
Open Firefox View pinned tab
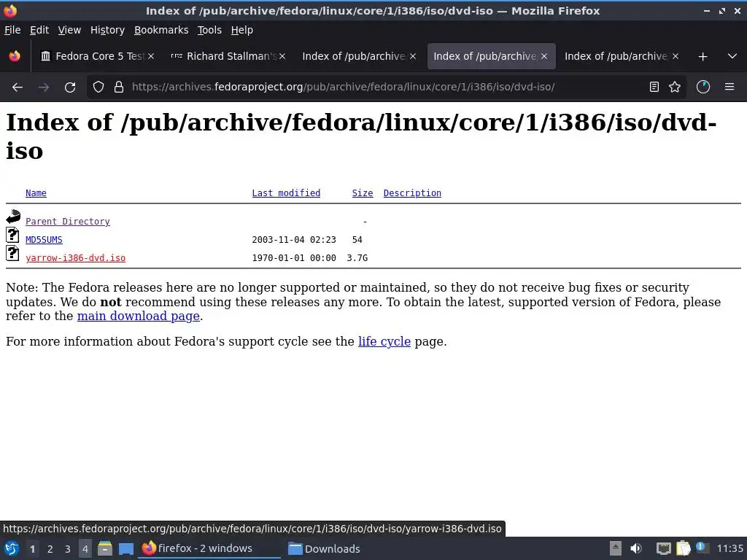[15, 56]
